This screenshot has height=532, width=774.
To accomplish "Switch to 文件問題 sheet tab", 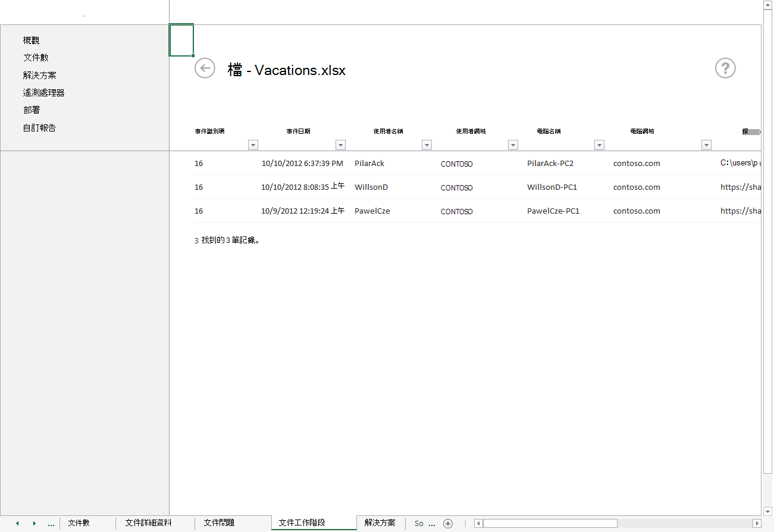I will click(x=219, y=523).
